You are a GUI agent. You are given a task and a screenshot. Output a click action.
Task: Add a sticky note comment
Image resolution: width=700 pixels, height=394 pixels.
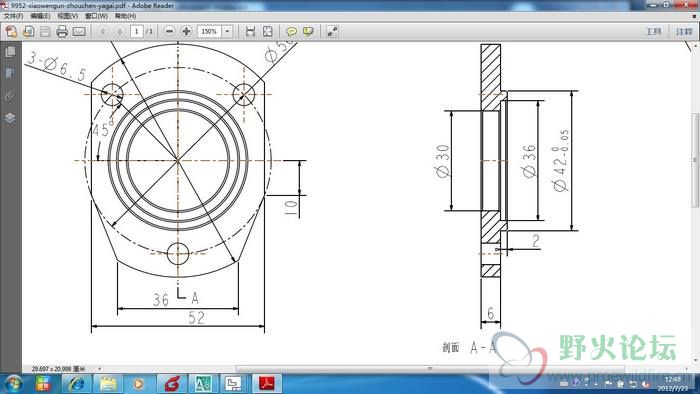[291, 31]
